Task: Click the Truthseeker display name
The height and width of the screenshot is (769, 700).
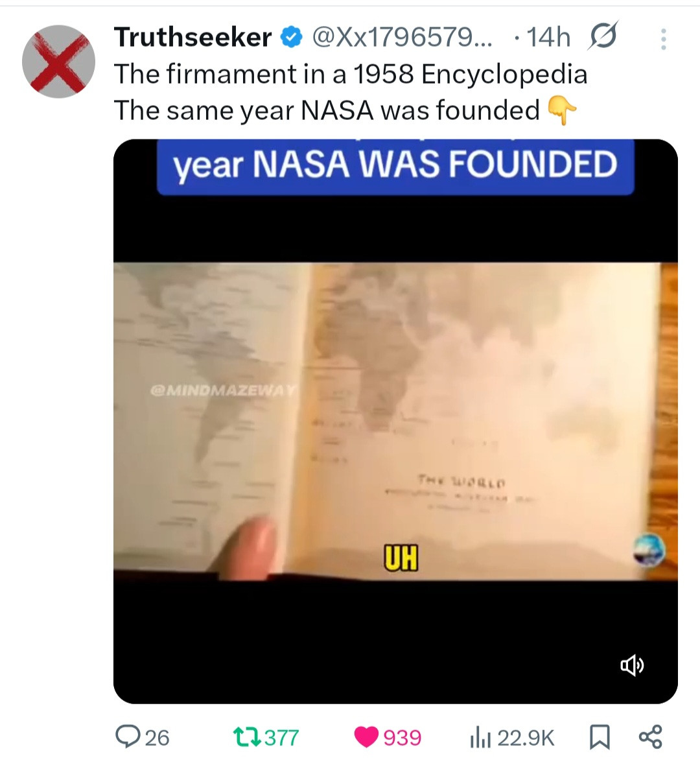Action: [x=192, y=37]
